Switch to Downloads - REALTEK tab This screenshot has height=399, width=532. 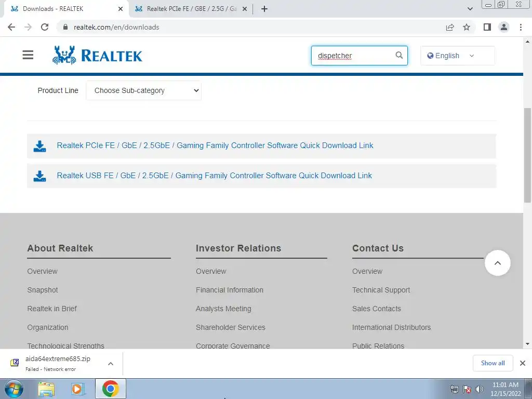tap(66, 9)
